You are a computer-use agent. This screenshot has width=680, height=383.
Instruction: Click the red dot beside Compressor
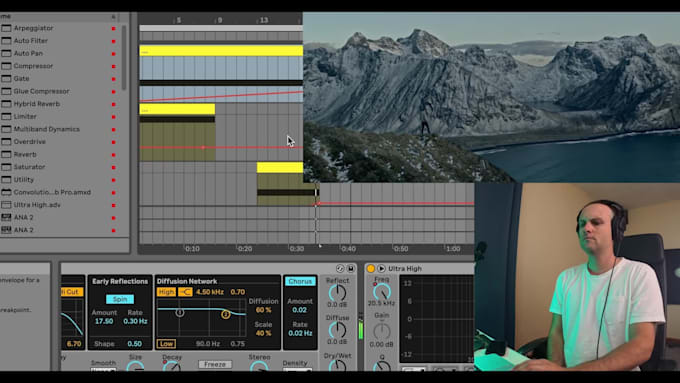click(x=114, y=66)
